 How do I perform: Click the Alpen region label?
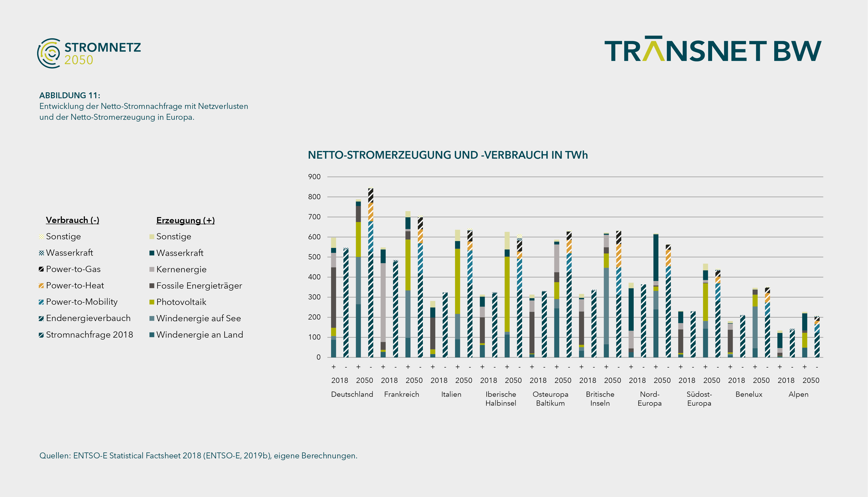798,394
